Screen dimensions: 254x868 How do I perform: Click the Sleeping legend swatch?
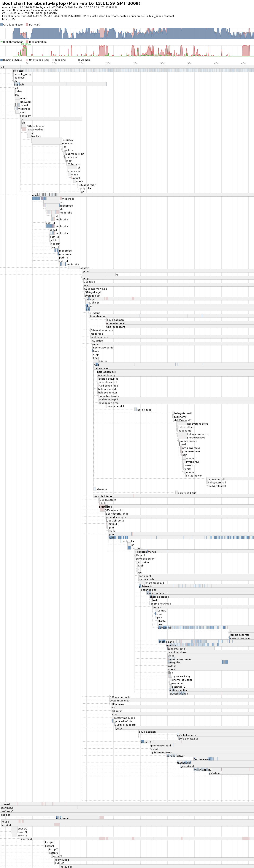point(53,60)
